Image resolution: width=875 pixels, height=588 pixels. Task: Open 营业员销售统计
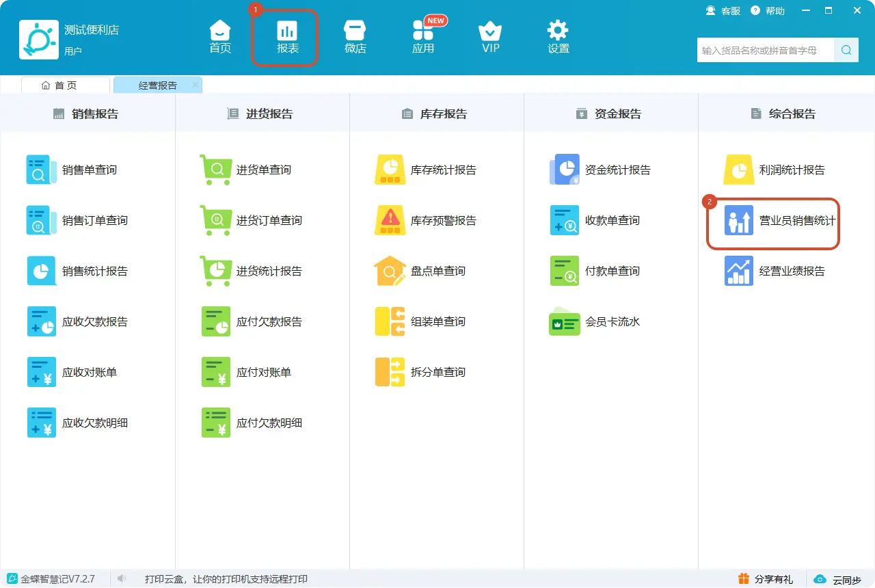click(779, 220)
